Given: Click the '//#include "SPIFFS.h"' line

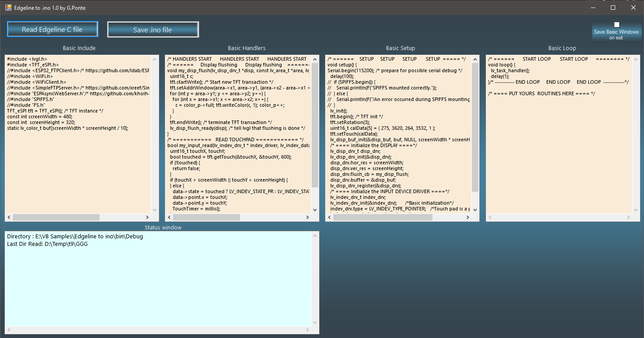Looking at the screenshot, I should 31,99.
